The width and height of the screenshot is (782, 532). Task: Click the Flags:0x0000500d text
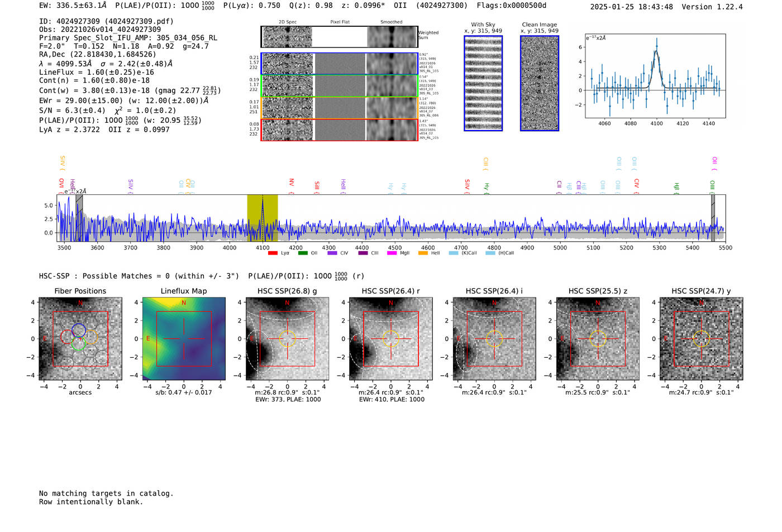[512, 6]
